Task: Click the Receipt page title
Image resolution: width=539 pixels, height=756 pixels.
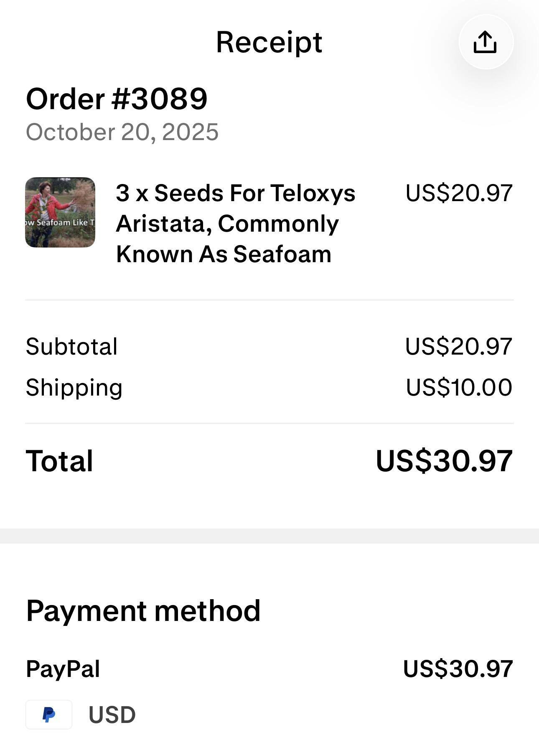Action: click(x=269, y=42)
